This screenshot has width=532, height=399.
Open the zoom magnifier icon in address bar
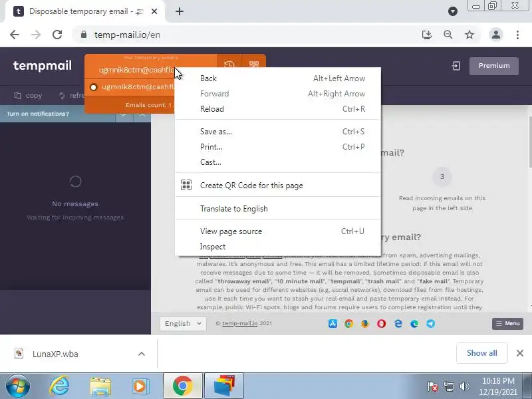click(448, 35)
